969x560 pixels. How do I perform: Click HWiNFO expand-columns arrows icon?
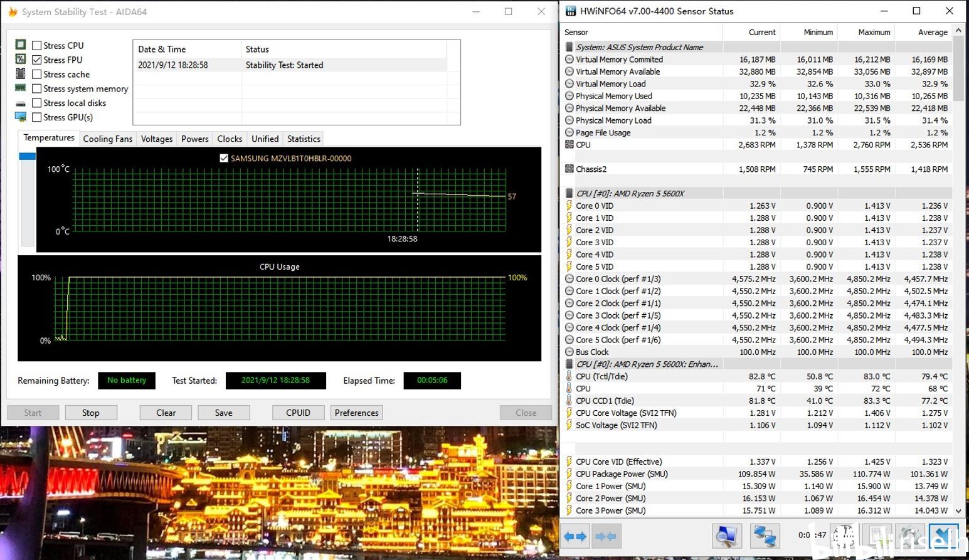point(575,536)
